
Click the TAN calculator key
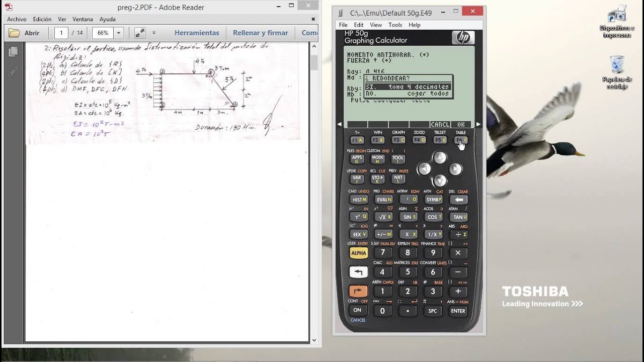tap(458, 217)
